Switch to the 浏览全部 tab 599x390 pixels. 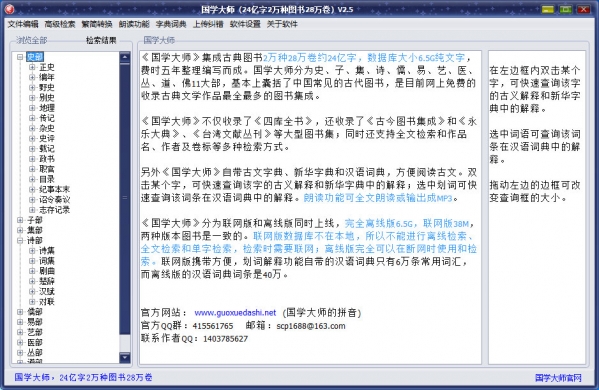(31, 40)
